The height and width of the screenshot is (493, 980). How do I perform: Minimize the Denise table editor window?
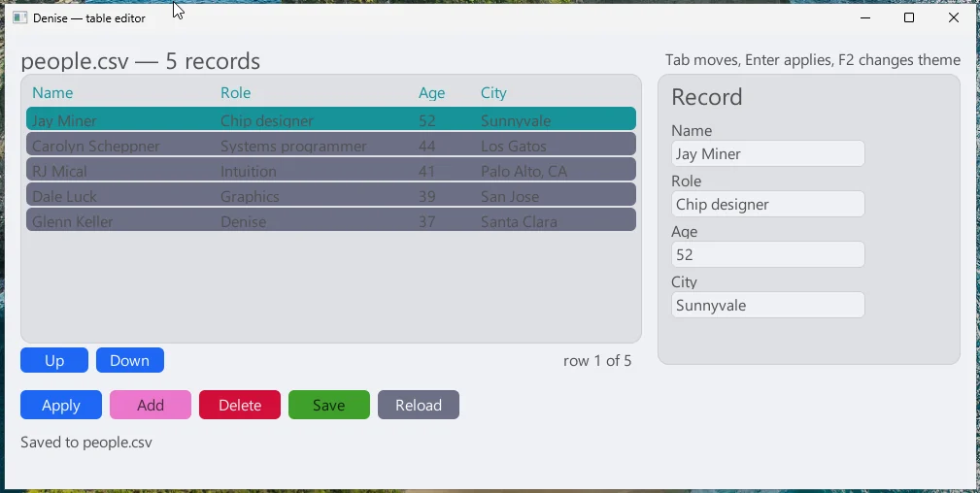click(865, 18)
